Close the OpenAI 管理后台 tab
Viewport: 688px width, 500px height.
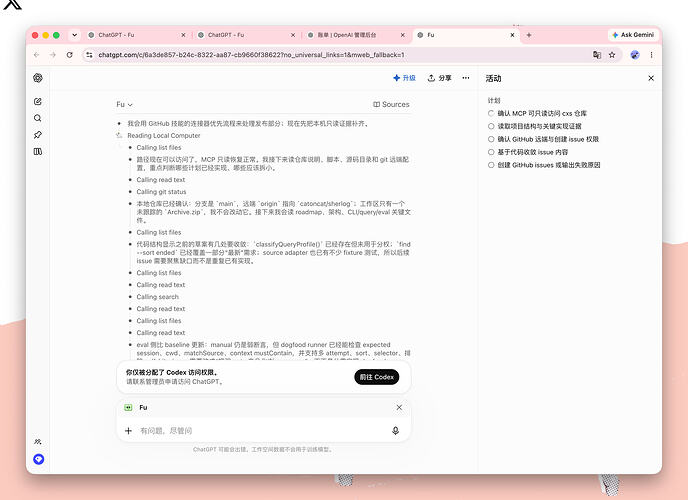pyautogui.click(x=403, y=35)
